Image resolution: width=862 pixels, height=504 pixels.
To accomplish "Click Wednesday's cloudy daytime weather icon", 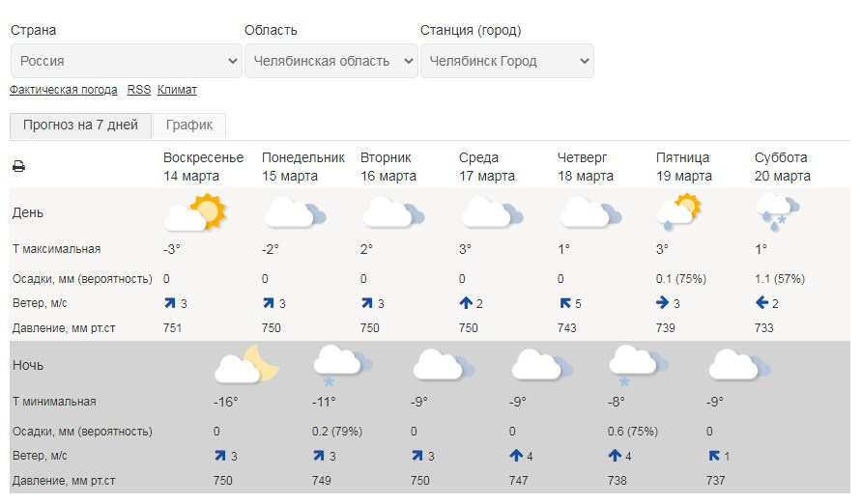I will [493, 212].
